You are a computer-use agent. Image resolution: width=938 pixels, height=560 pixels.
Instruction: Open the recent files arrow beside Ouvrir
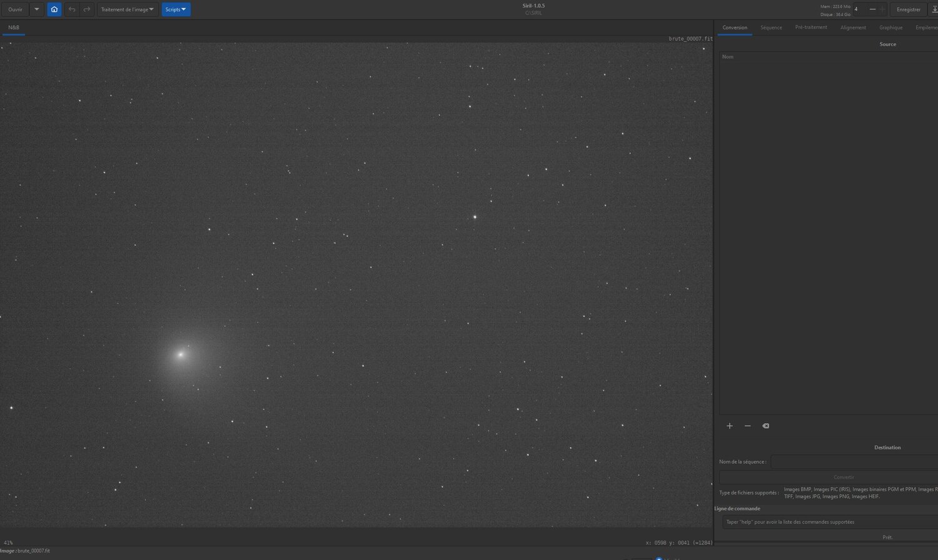pyautogui.click(x=37, y=9)
